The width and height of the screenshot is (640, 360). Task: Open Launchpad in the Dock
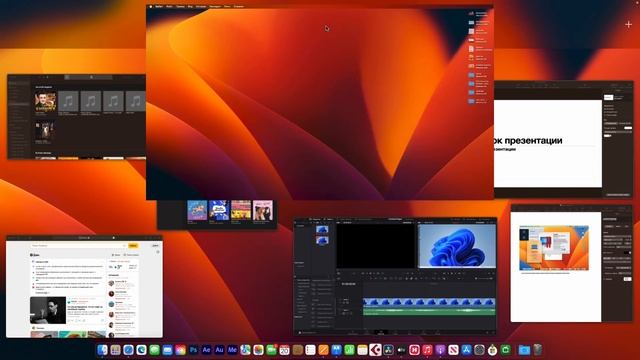coord(116,350)
